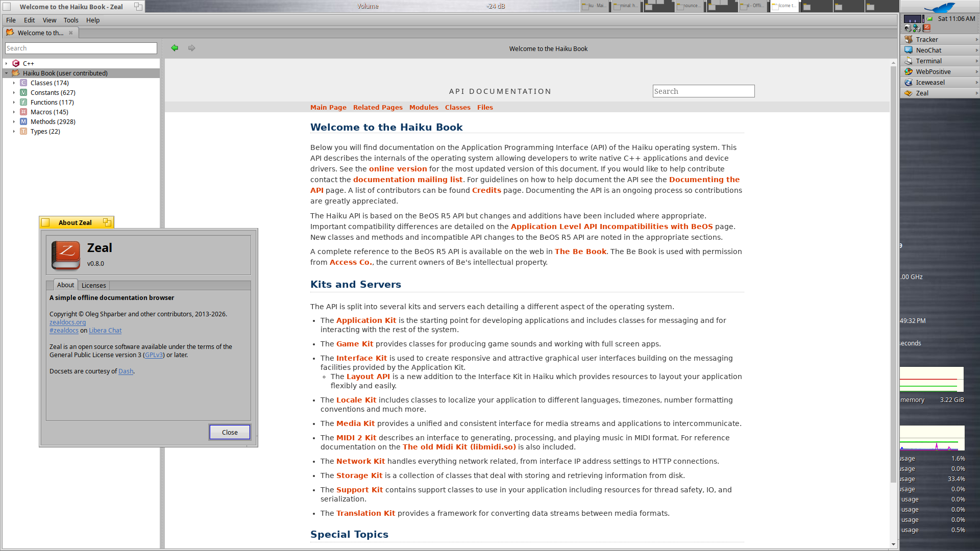This screenshot has width=980, height=551.
Task: Click the Terminal icon in the Deskbar
Action: coord(909,61)
